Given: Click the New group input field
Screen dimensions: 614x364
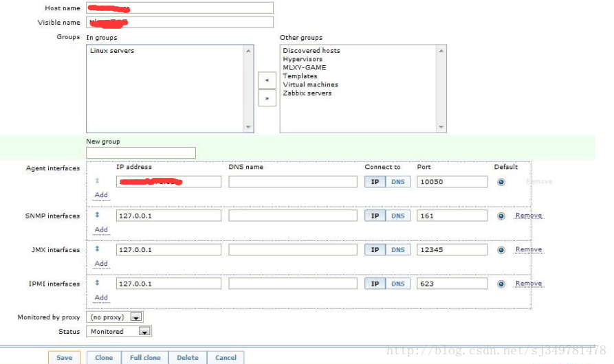Looking at the screenshot, I should click(141, 153).
